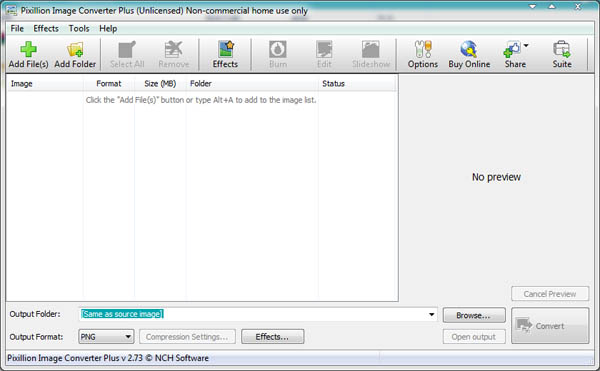Click the Share thumbs-up icon
The width and height of the screenshot is (600, 371).
point(512,49)
